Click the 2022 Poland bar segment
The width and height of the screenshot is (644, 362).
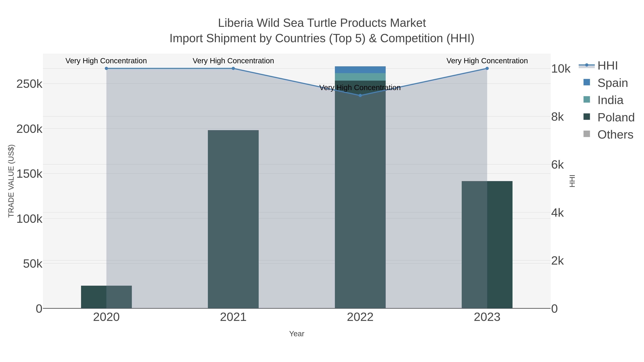360,195
